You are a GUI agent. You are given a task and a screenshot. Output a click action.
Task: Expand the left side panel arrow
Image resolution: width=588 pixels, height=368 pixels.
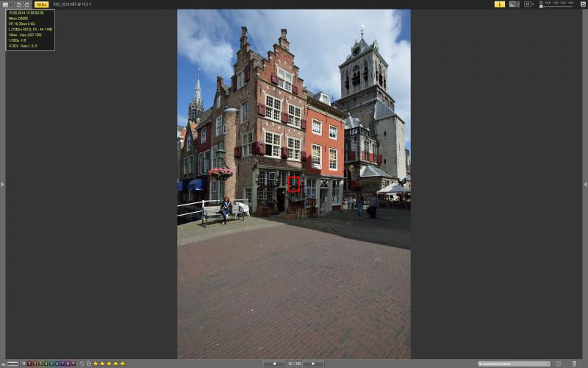pos(2,185)
